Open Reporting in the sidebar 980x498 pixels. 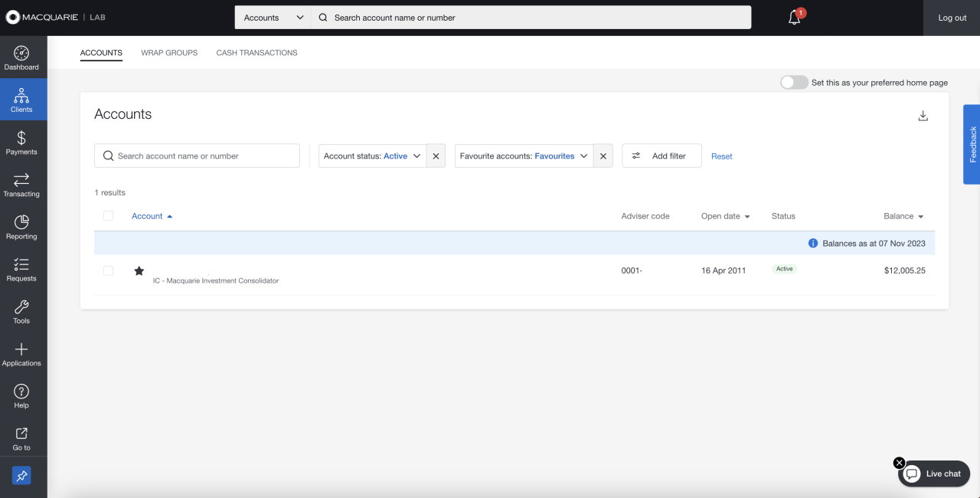coord(21,226)
